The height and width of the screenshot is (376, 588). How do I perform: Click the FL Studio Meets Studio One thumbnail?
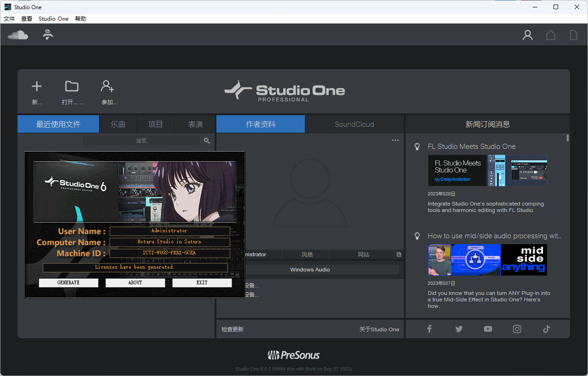tap(487, 170)
